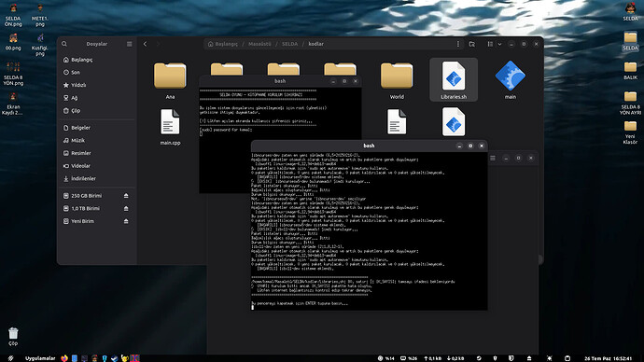Select Son (Recent) in the sidebar

97,73
